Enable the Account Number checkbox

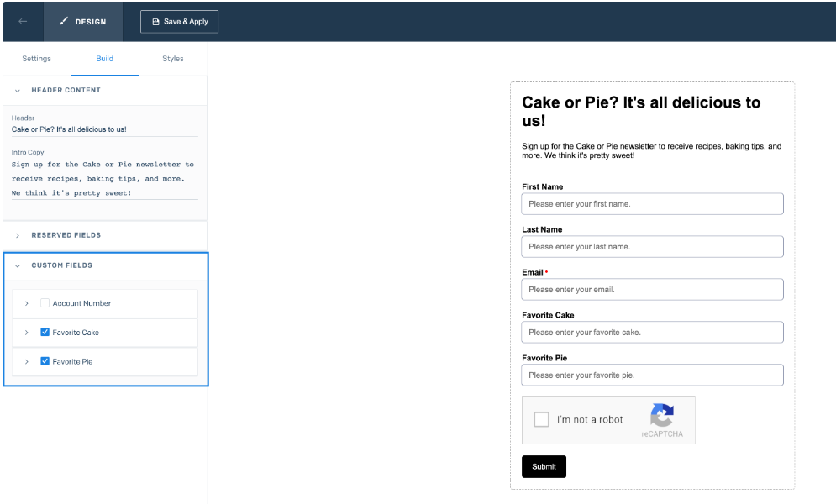coord(45,303)
